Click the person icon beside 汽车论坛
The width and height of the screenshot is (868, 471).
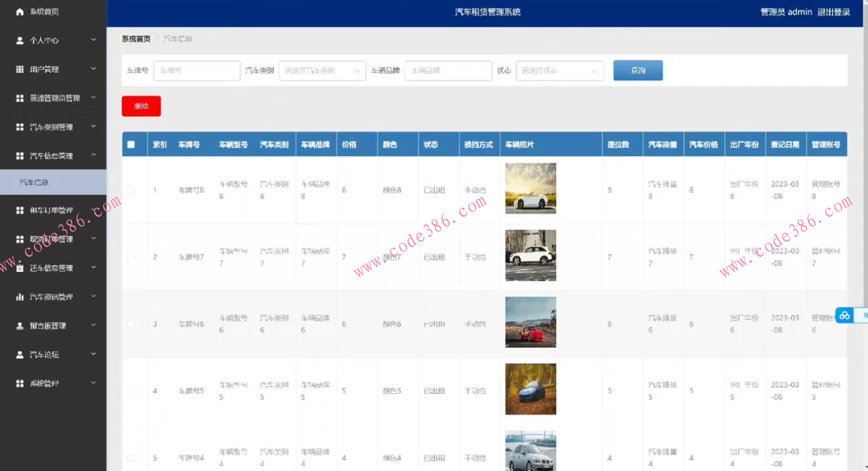(20, 355)
